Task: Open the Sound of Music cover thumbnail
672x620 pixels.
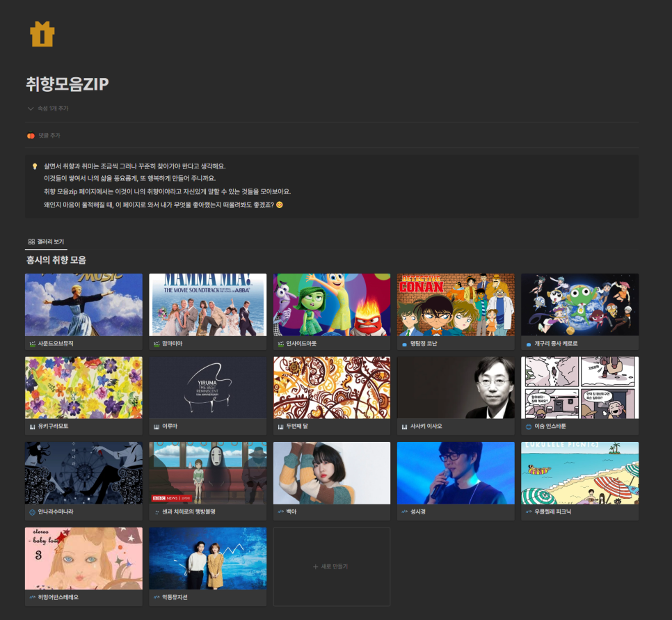Action: [x=83, y=305]
